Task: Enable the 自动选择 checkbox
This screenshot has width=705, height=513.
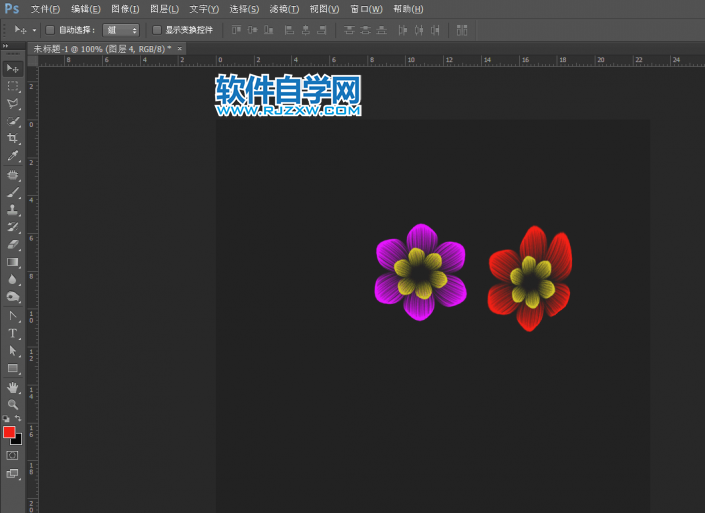Action: (x=50, y=30)
